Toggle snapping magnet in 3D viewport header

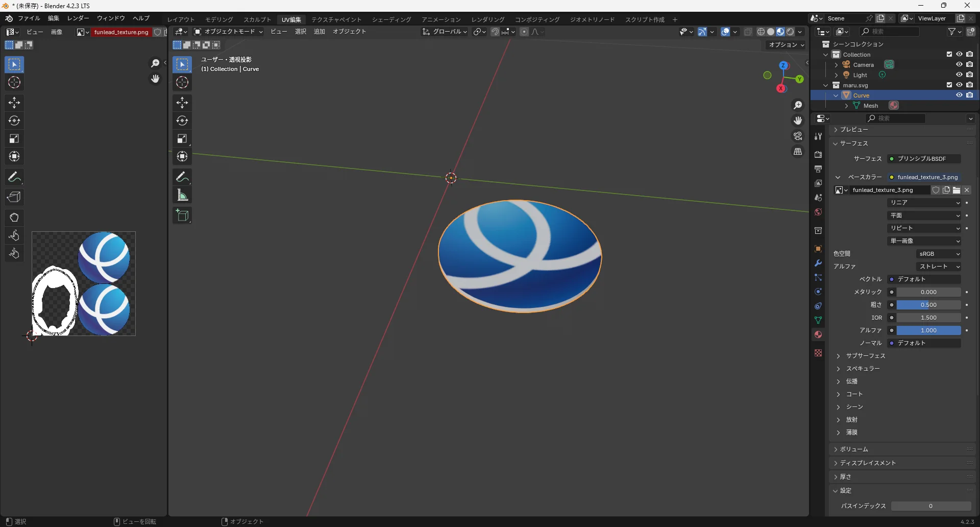(495, 32)
